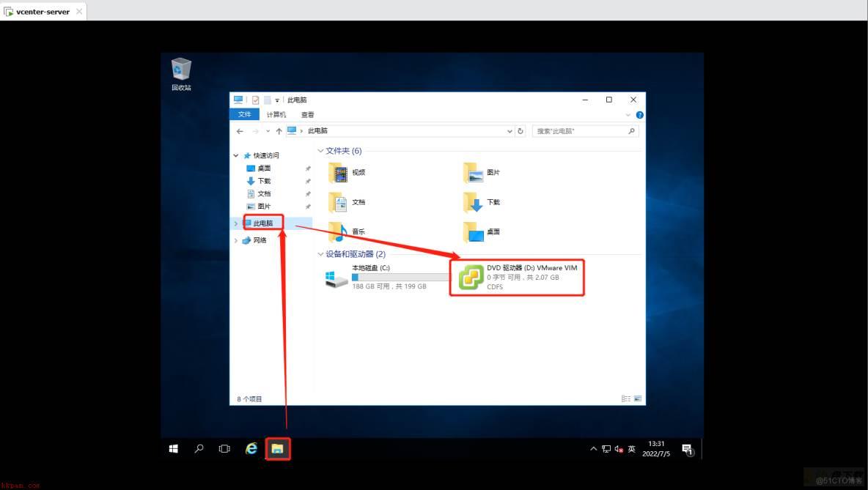Select 下载 in Quick Access

(264, 181)
